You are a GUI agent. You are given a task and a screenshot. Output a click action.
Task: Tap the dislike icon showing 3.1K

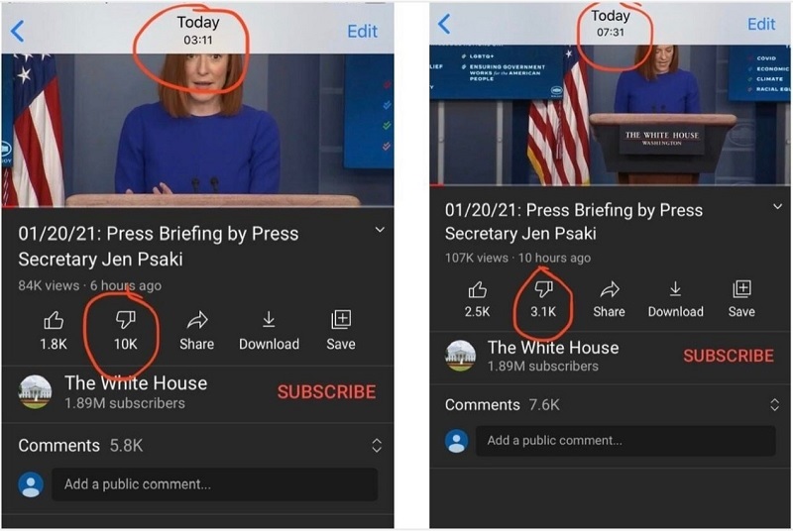pos(543,290)
